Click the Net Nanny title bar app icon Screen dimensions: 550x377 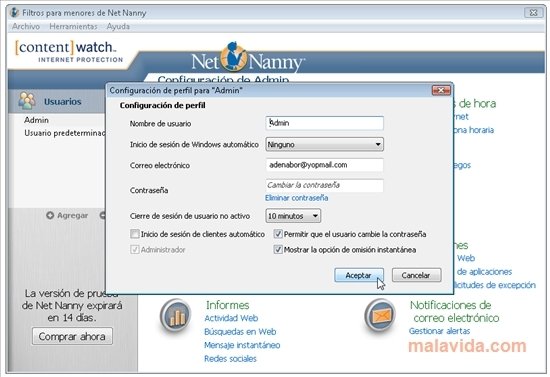coord(14,13)
